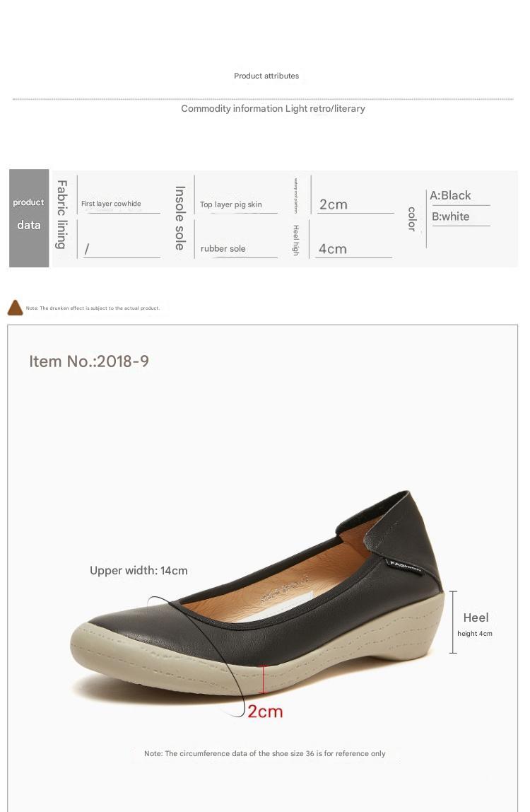Click the Heel height bracket indicator
This screenshot has width=530, height=812.
[x=453, y=622]
